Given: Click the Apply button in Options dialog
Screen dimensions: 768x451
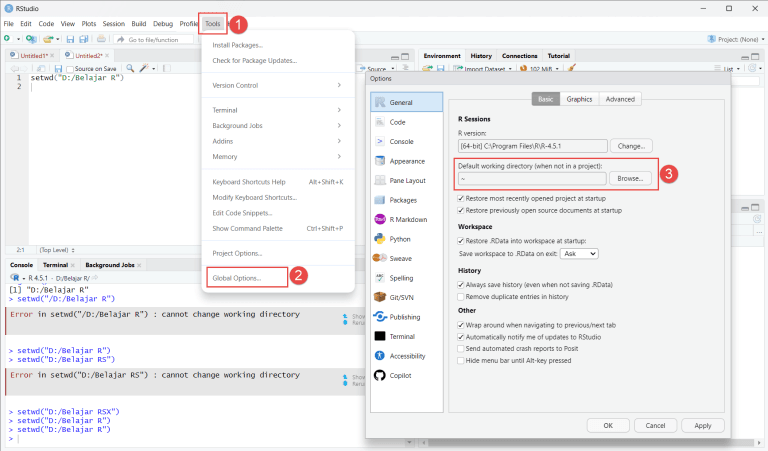Looking at the screenshot, I should pos(702,426).
